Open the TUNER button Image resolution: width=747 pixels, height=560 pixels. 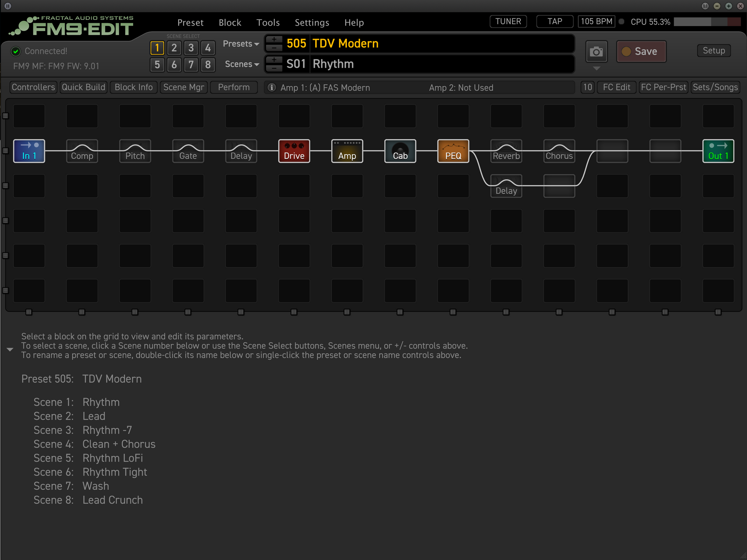pyautogui.click(x=508, y=21)
